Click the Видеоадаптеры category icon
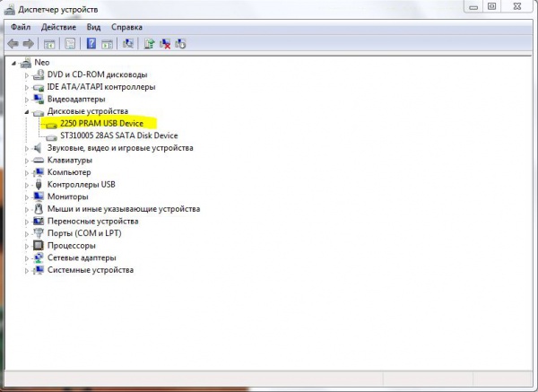Image resolution: width=538 pixels, height=392 pixels. click(39, 100)
